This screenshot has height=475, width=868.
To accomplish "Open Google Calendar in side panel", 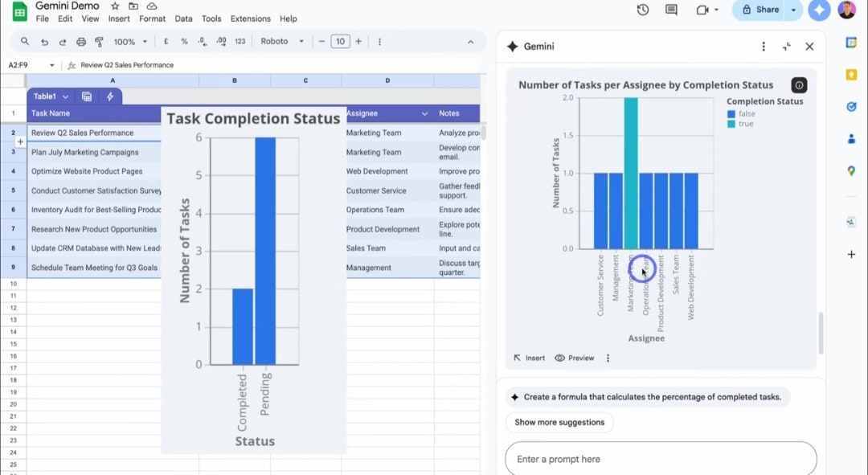I will click(851, 43).
